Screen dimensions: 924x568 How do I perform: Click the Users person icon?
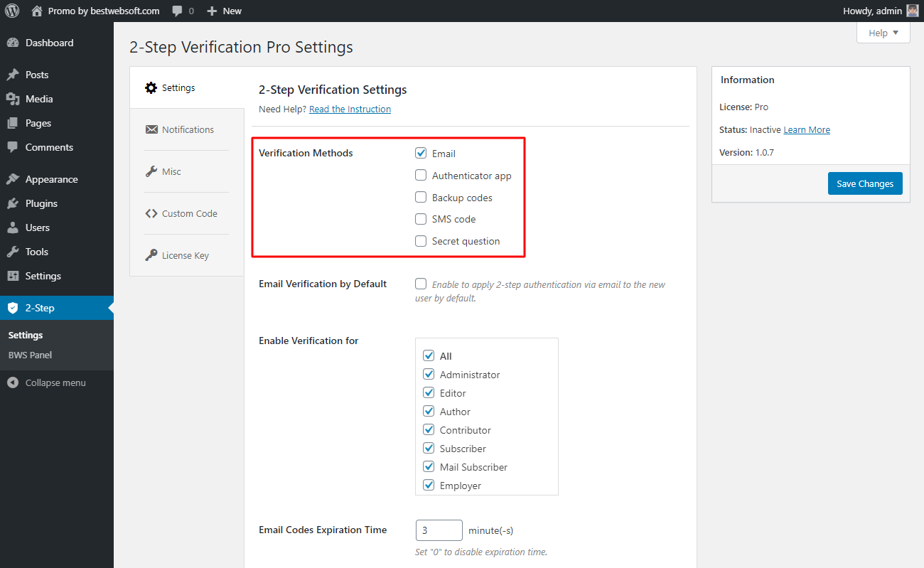[x=13, y=227]
